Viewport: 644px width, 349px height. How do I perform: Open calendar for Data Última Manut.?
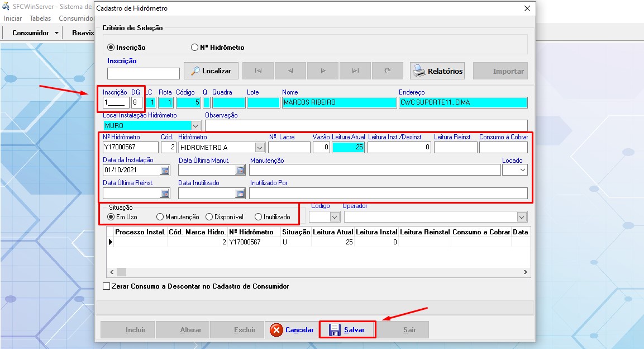click(x=240, y=170)
